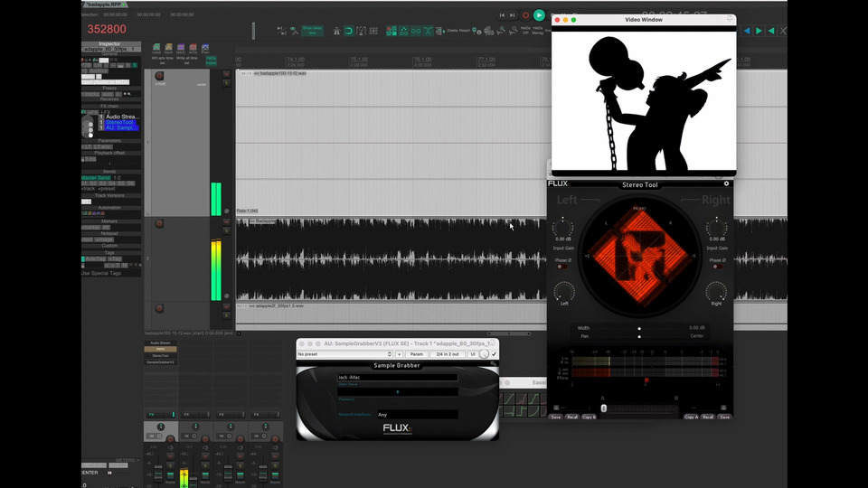Click the Right pan knob in Stereo Tool
The width and height of the screenshot is (868, 488).
pos(716,291)
